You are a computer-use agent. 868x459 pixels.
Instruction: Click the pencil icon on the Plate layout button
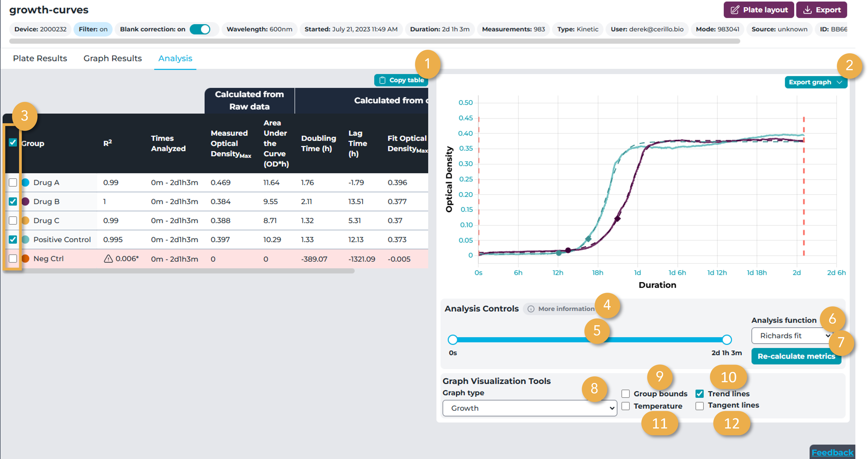click(735, 10)
